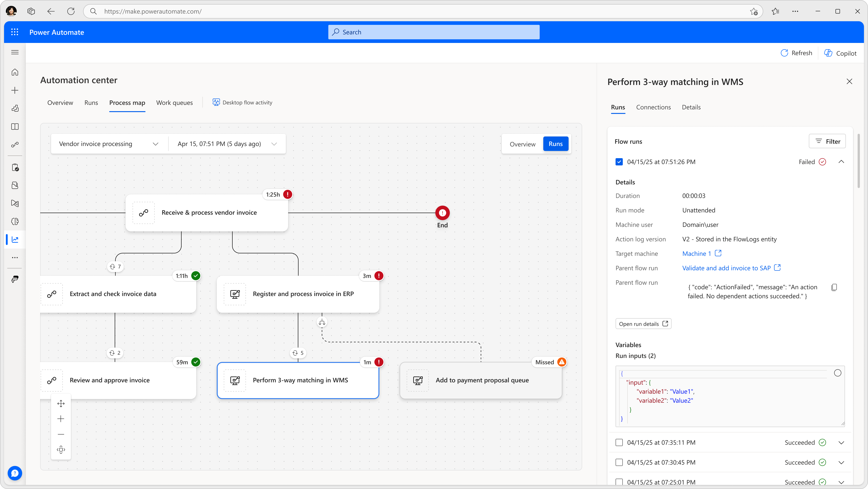Check the 07:30:45 PM run checkbox
This screenshot has height=489, width=868.
(619, 462)
